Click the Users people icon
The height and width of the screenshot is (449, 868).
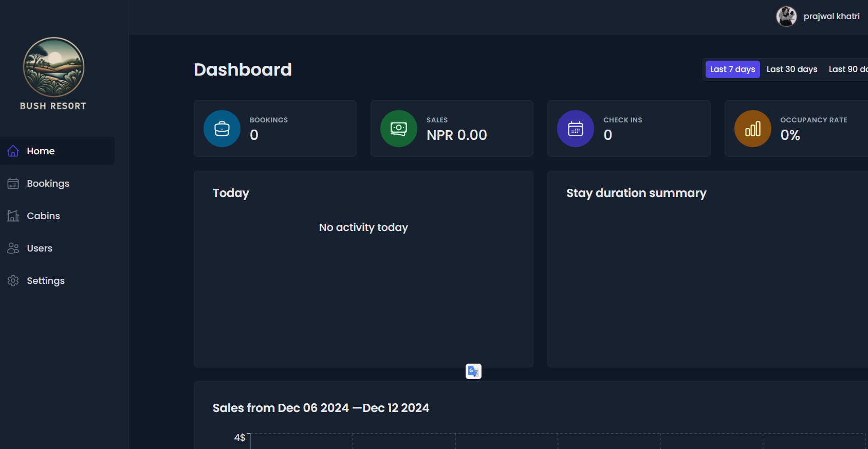13,248
